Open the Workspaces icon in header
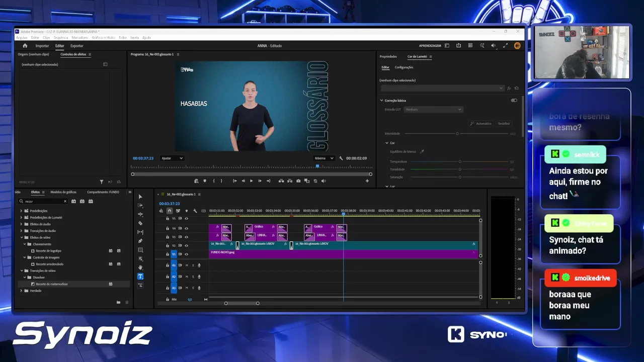644x362 pixels. [447, 46]
